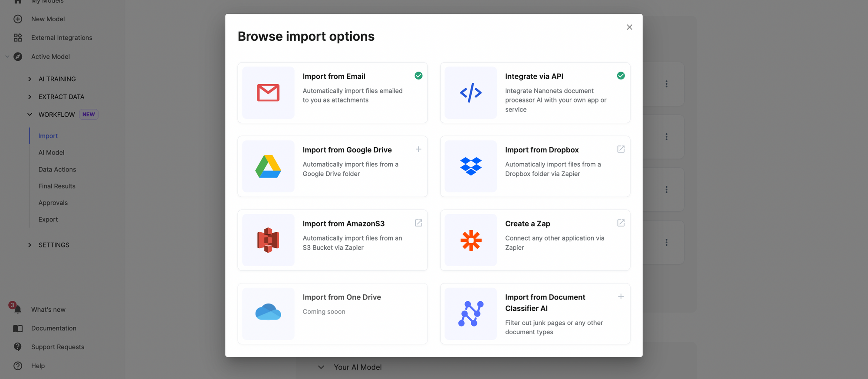This screenshot has height=379, width=868.
Task: Click the Nanonets Document Classifier icon
Action: (471, 314)
